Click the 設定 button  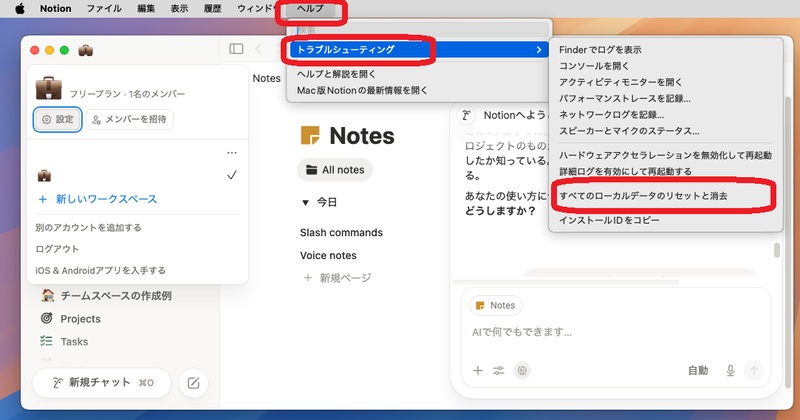click(58, 119)
